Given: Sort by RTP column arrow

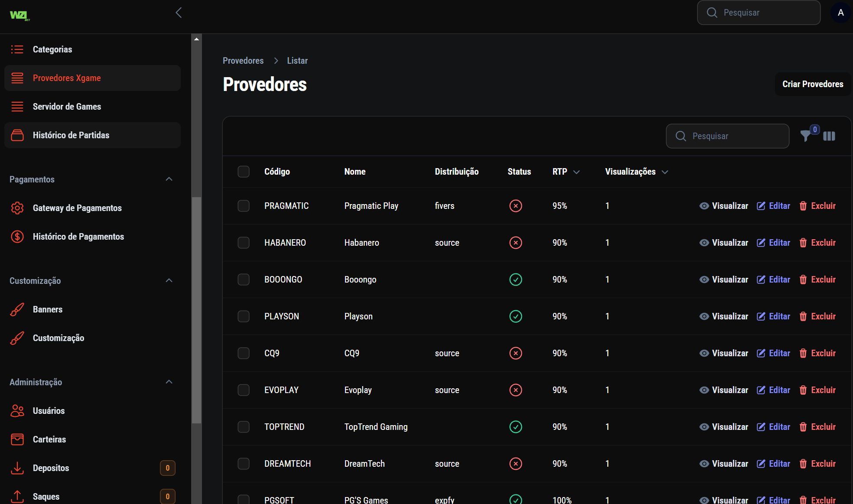Looking at the screenshot, I should 576,172.
